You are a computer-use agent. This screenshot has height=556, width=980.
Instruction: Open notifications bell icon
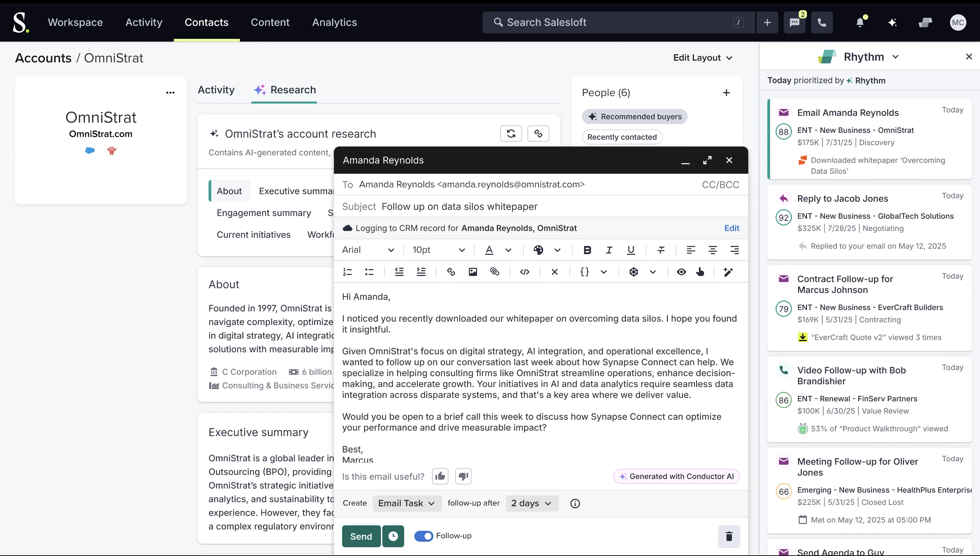pos(860,22)
